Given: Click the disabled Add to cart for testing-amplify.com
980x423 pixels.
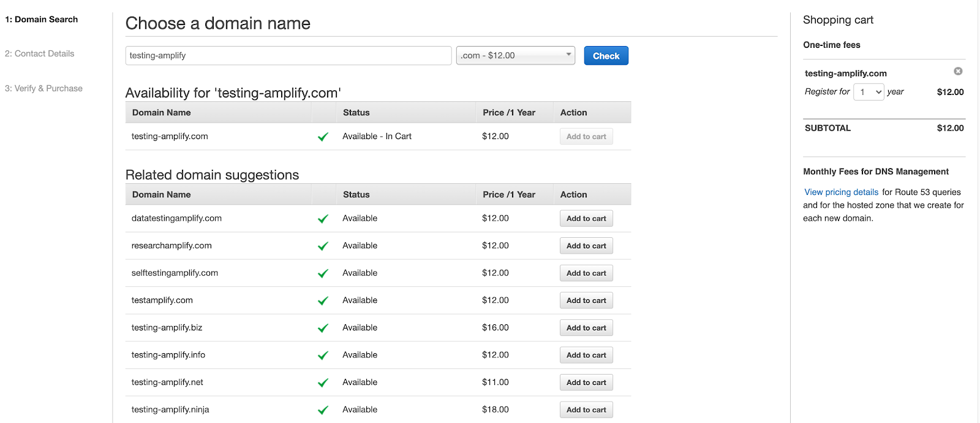Looking at the screenshot, I should [x=586, y=137].
